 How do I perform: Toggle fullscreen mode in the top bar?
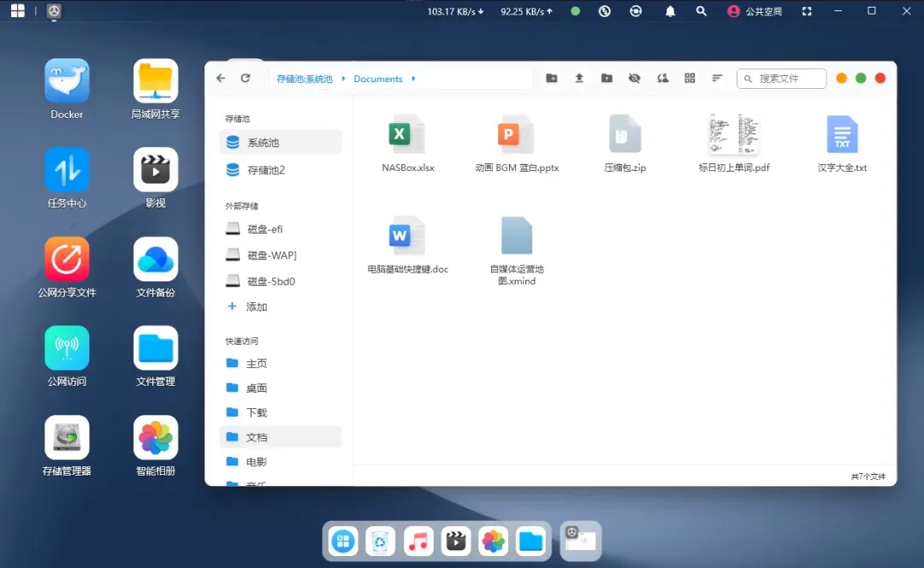pyautogui.click(x=807, y=11)
